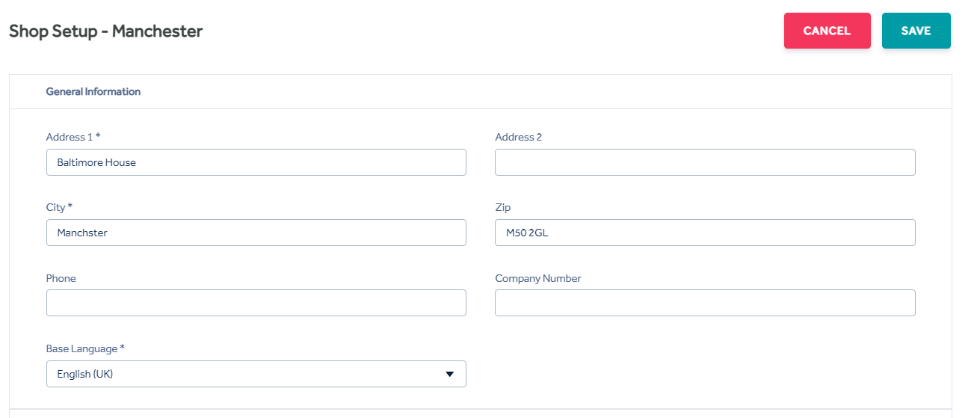Select the English (UK) value text
Screen dimensions: 980x418
(x=85, y=374)
